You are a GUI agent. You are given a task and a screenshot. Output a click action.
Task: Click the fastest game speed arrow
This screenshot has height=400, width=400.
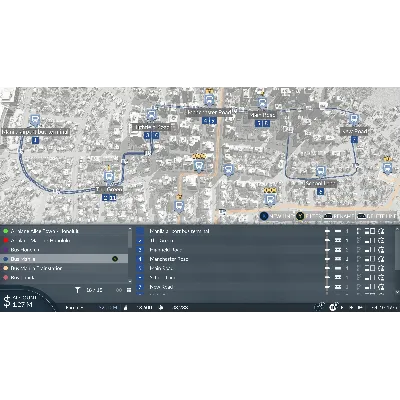coord(360,307)
